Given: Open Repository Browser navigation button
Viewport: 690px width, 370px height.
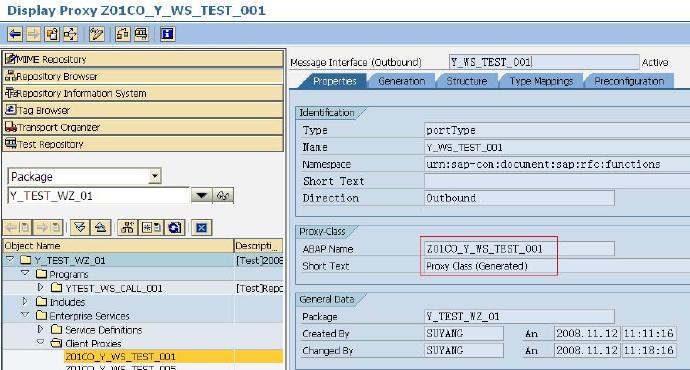Looking at the screenshot, I should pos(143,76).
